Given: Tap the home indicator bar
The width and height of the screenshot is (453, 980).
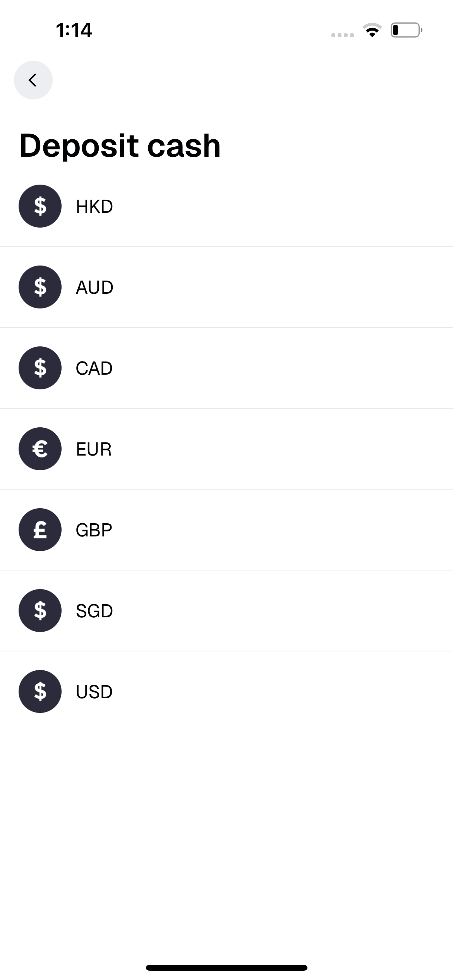Looking at the screenshot, I should coord(226,968).
